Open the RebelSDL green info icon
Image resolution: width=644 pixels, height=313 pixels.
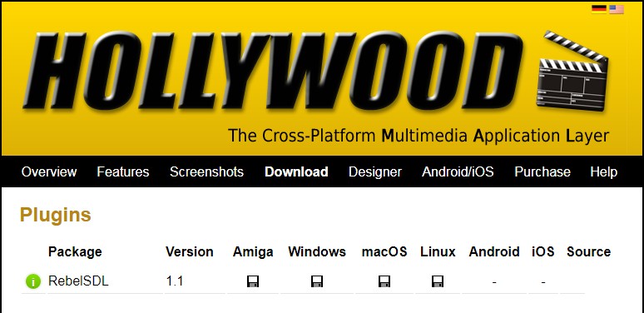coord(33,281)
